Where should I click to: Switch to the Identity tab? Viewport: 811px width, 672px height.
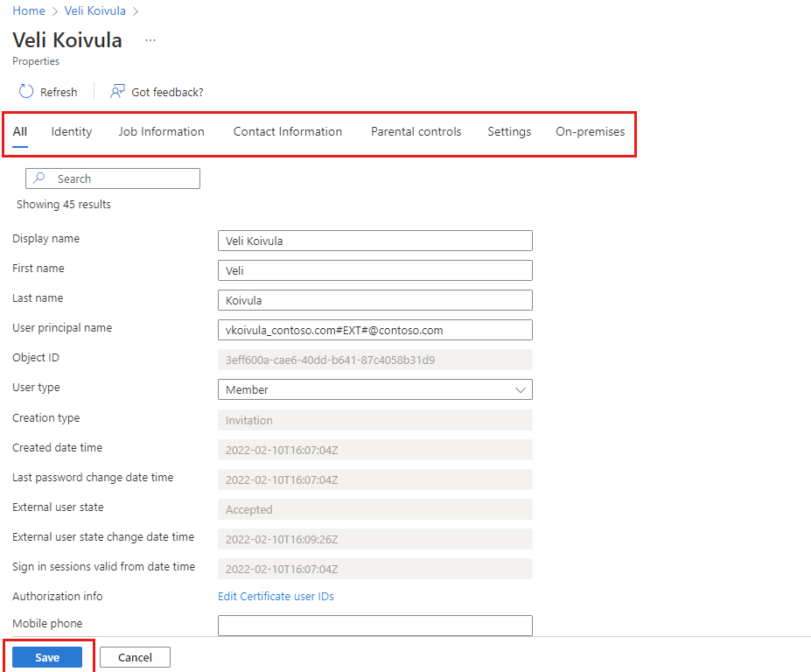point(72,132)
